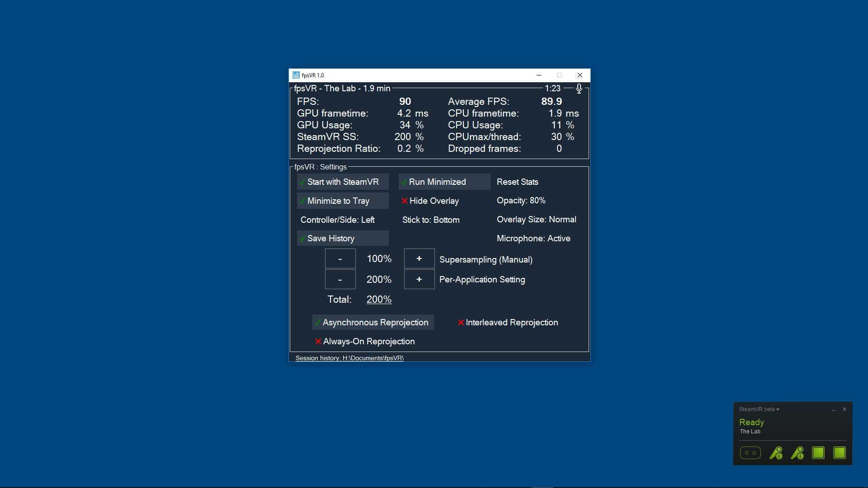Click the GPU frametime value '4.2 ms'
The image size is (868, 488).
pos(413,113)
